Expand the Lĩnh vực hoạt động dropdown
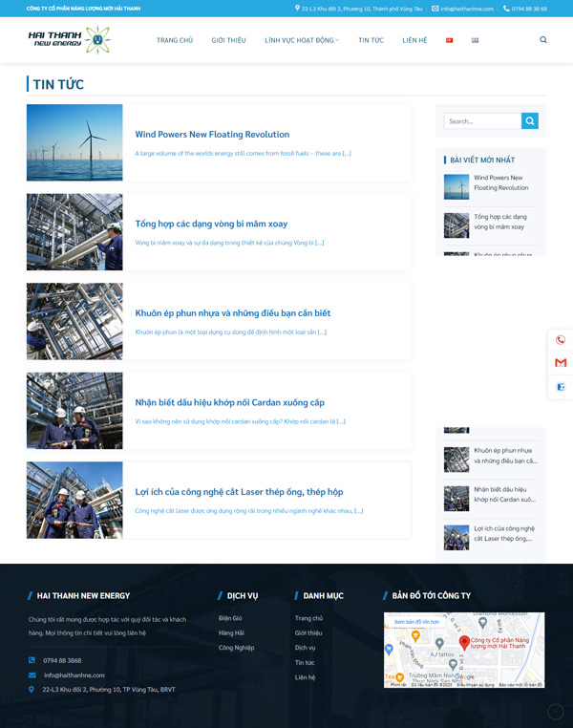The image size is (573, 728). tap(302, 40)
